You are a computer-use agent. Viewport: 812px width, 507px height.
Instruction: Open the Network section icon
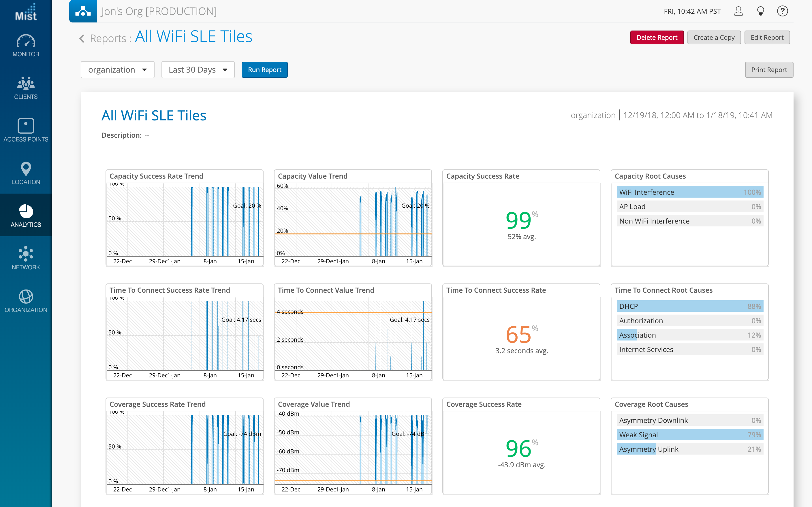point(26,254)
